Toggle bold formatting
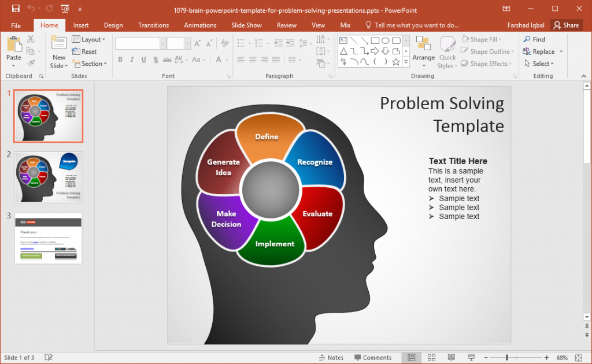Viewport: 592px width, 364px height. pyautogui.click(x=120, y=60)
